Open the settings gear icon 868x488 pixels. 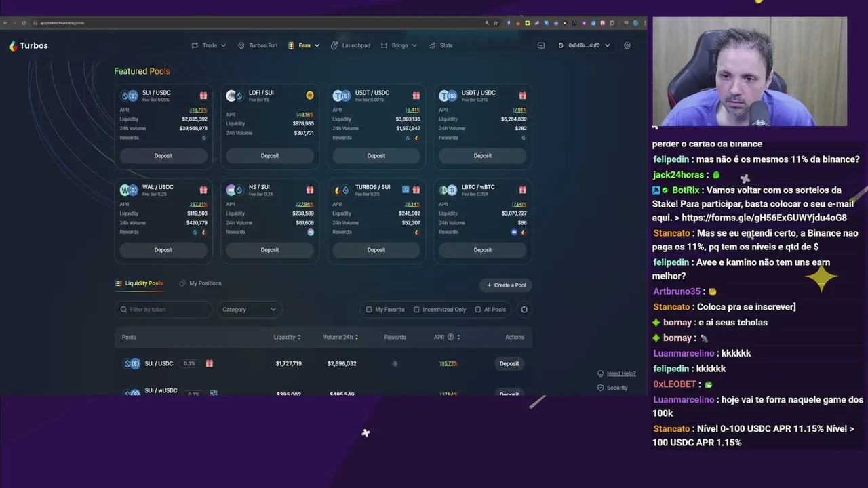[627, 45]
